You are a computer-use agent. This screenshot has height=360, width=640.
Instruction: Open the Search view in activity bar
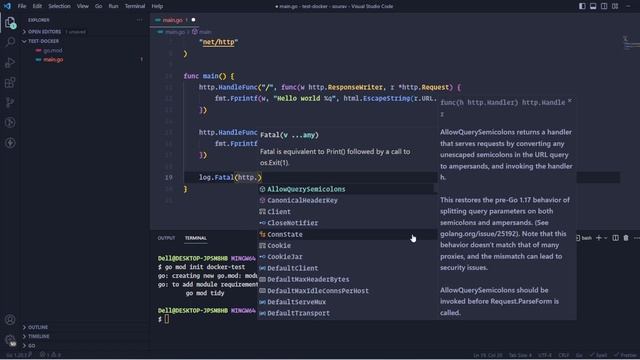[x=10, y=42]
